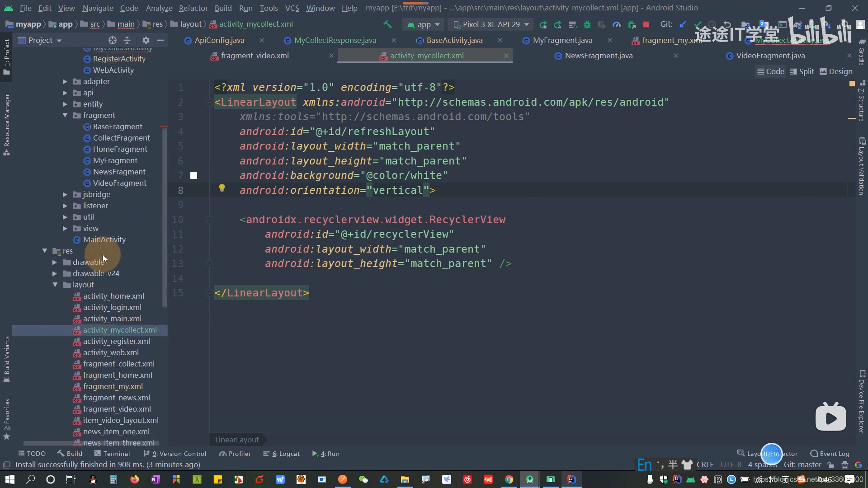Viewport: 868px width, 488px height.
Task: Collapse the fragment package folder
Action: (x=65, y=115)
